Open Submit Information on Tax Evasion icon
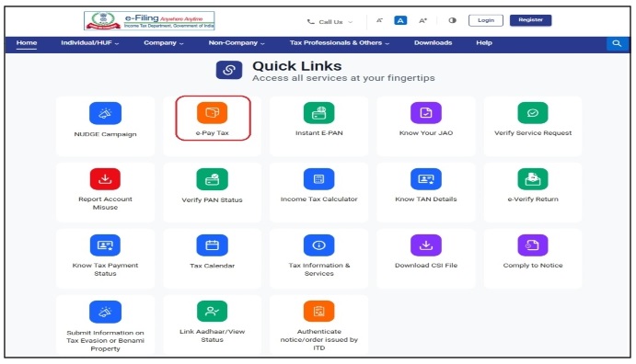 pos(105,312)
